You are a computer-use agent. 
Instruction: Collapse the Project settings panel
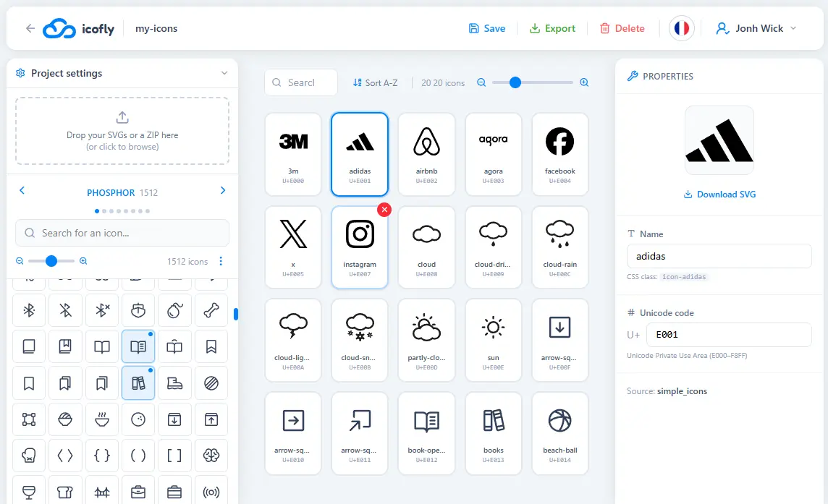[x=224, y=73]
